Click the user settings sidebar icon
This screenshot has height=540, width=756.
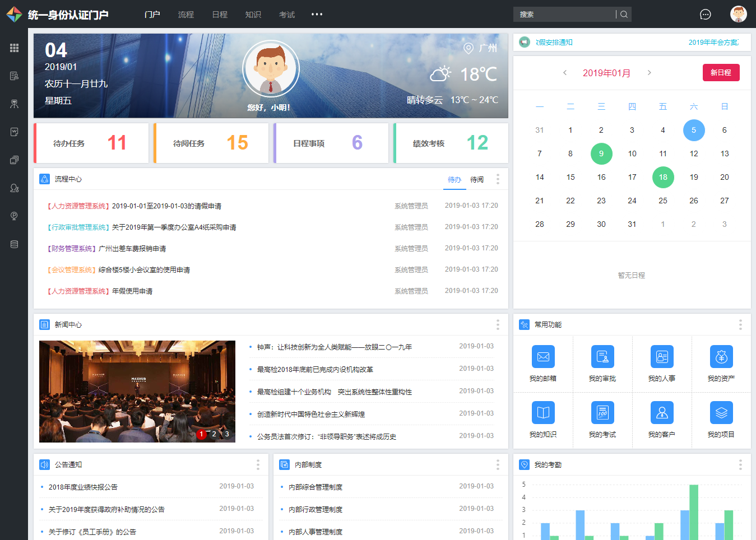click(14, 188)
